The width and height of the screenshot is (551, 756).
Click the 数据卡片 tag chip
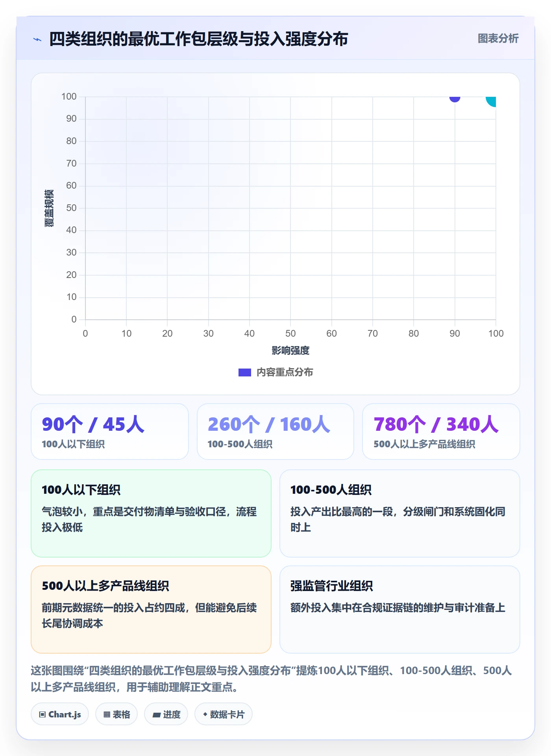pos(224,714)
